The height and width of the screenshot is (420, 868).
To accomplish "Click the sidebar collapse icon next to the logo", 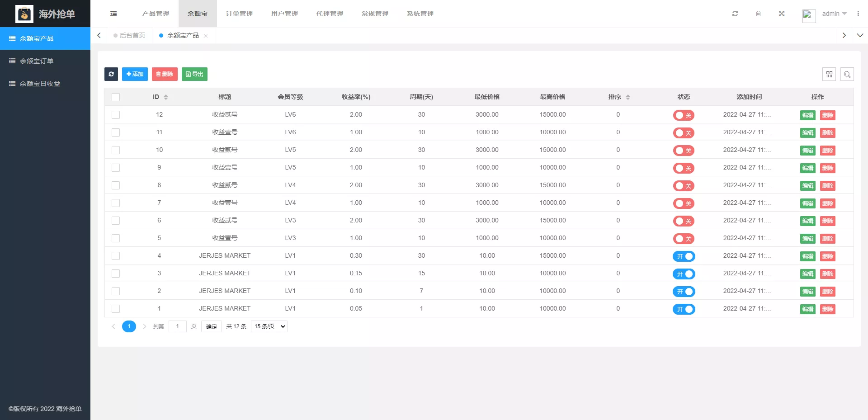I will coord(113,14).
